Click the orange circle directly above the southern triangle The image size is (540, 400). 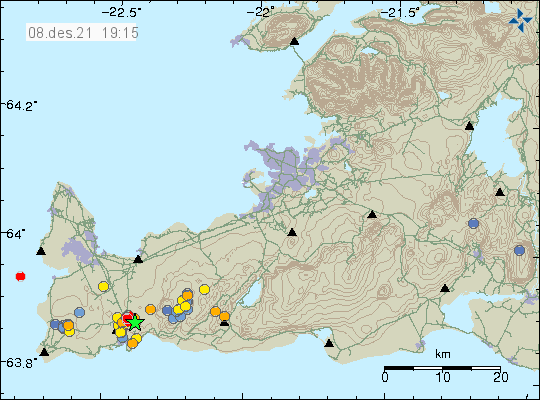(225, 316)
